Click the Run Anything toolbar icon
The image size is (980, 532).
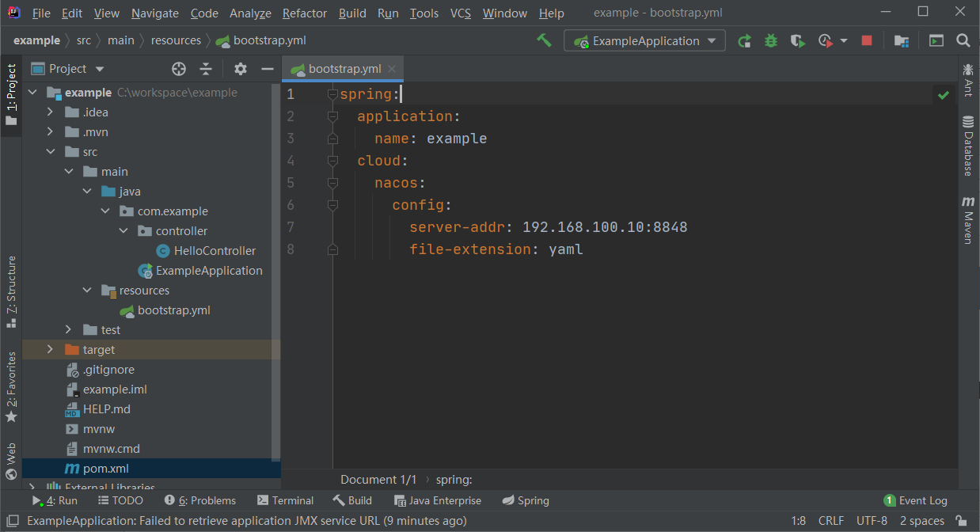[x=936, y=40]
